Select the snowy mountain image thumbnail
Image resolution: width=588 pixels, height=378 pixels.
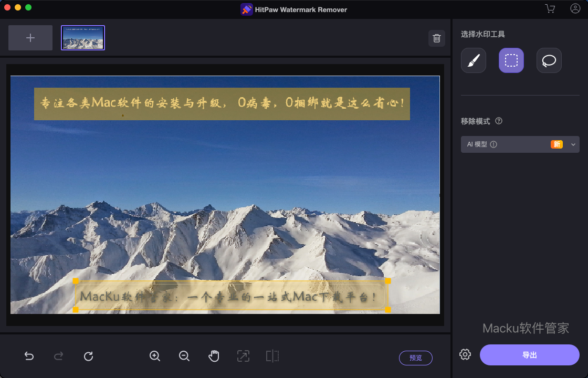tap(83, 38)
